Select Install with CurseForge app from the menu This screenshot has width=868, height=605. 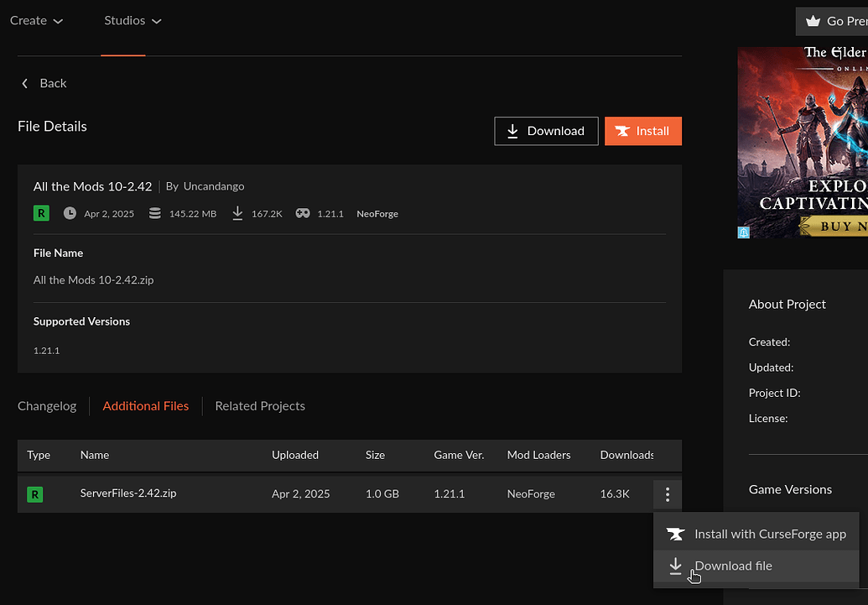pyautogui.click(x=769, y=533)
